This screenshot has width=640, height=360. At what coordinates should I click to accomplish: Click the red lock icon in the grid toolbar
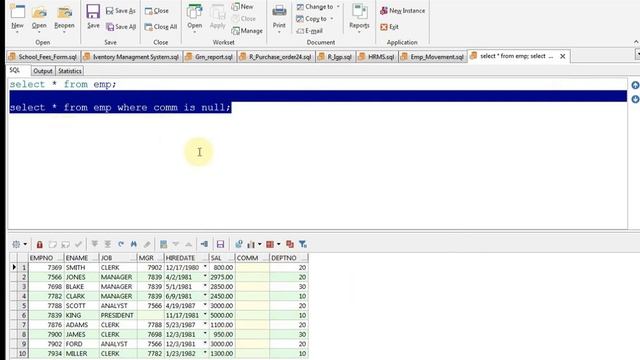coord(40,244)
